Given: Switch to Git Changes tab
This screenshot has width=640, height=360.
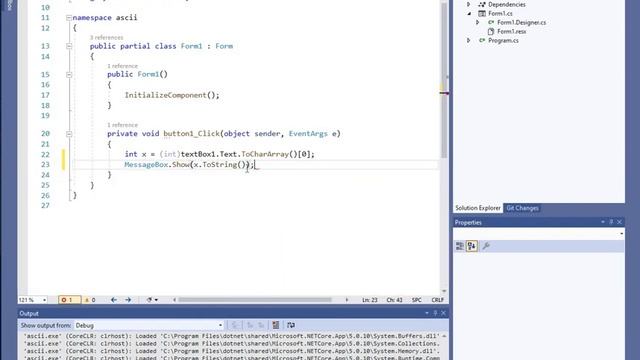Looking at the screenshot, I should pos(522,208).
